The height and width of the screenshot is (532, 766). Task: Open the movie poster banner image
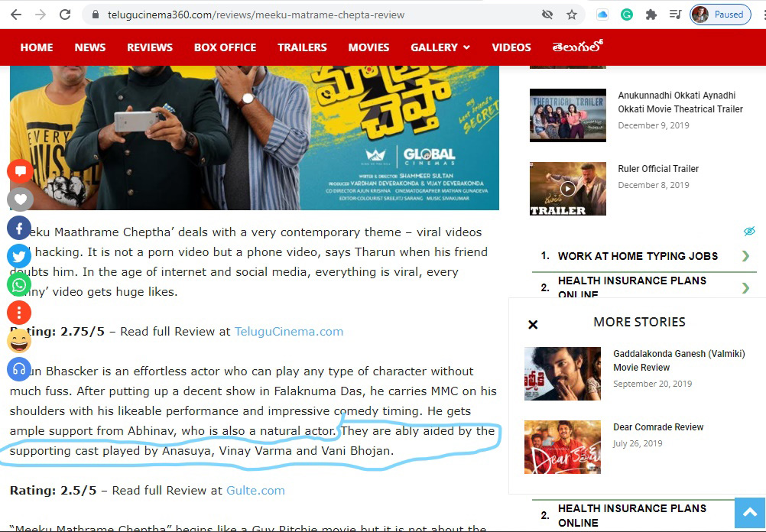pos(255,138)
